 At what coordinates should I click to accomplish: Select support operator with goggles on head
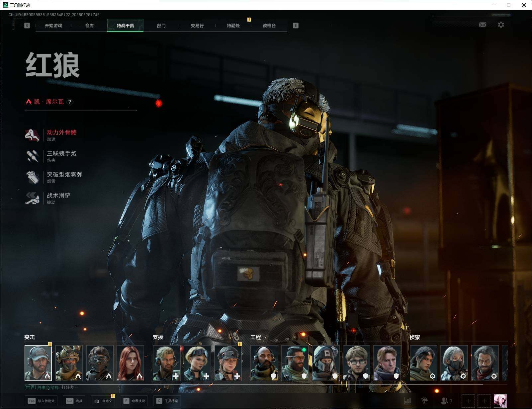pyautogui.click(x=197, y=363)
